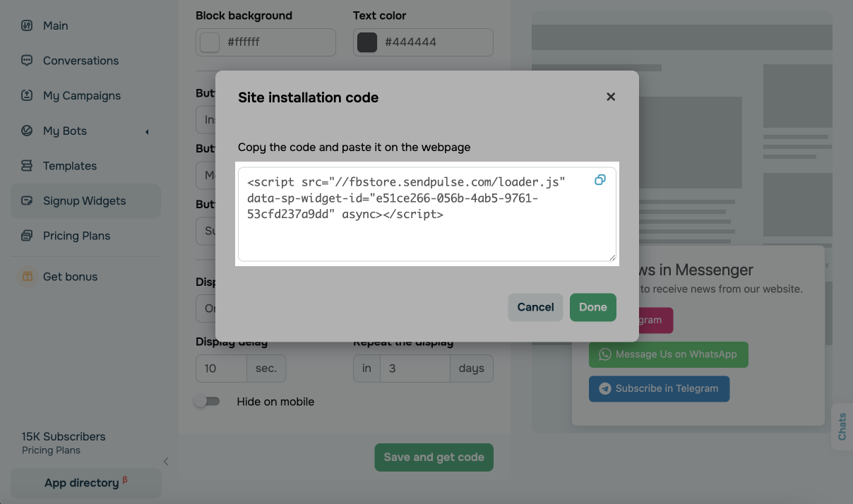
Task: Click Message Us on WhatsApp button
Action: pyautogui.click(x=668, y=354)
